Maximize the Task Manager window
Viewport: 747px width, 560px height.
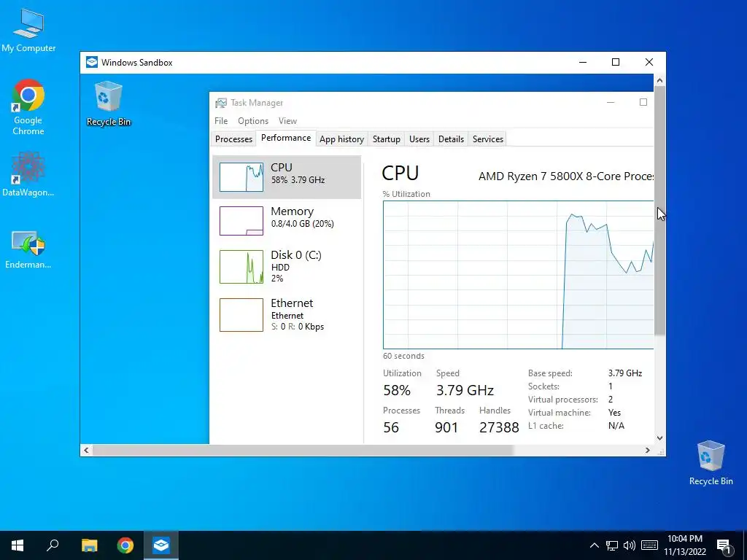643,102
